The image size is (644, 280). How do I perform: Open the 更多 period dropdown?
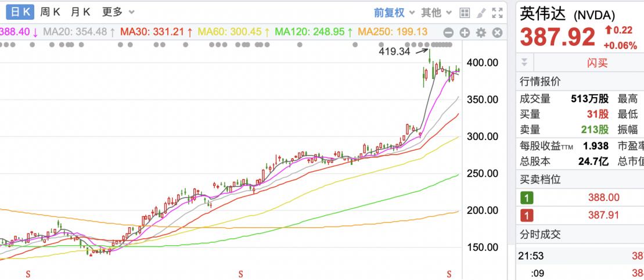click(x=118, y=12)
